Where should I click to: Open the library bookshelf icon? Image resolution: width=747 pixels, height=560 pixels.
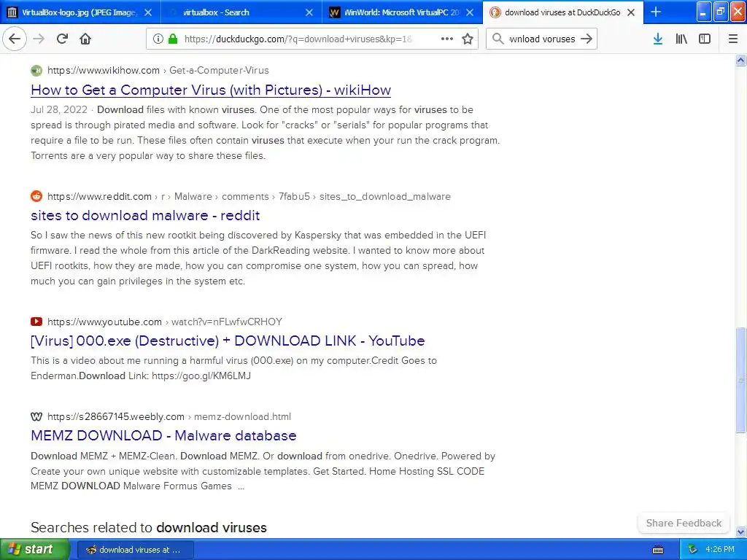(681, 39)
